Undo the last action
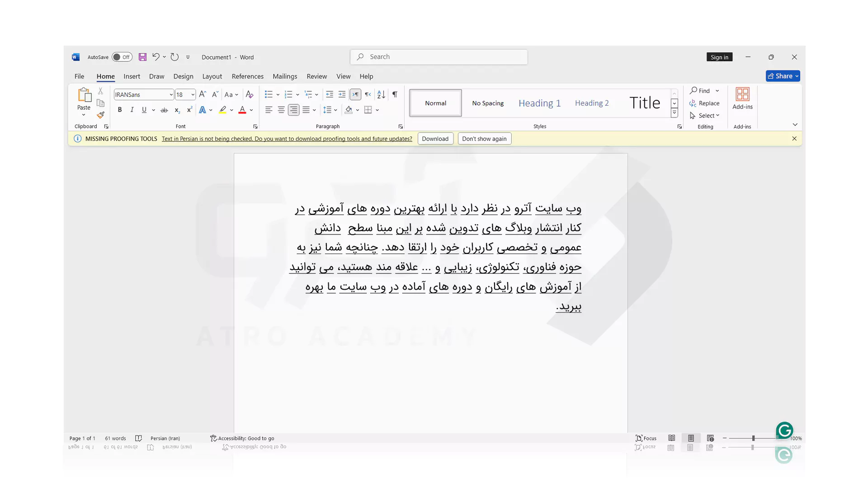This screenshot has width=868, height=488. [156, 57]
